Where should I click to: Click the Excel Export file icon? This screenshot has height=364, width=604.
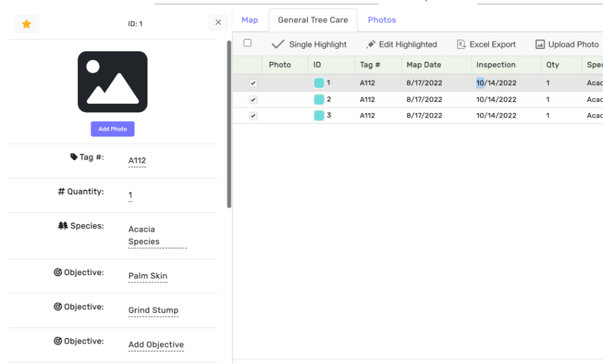[x=461, y=44]
